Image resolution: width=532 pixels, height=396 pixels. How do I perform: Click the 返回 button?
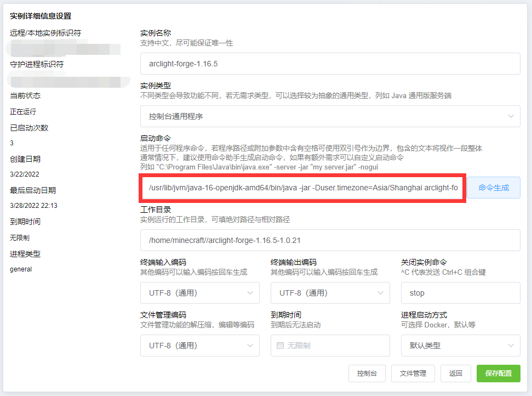456,373
